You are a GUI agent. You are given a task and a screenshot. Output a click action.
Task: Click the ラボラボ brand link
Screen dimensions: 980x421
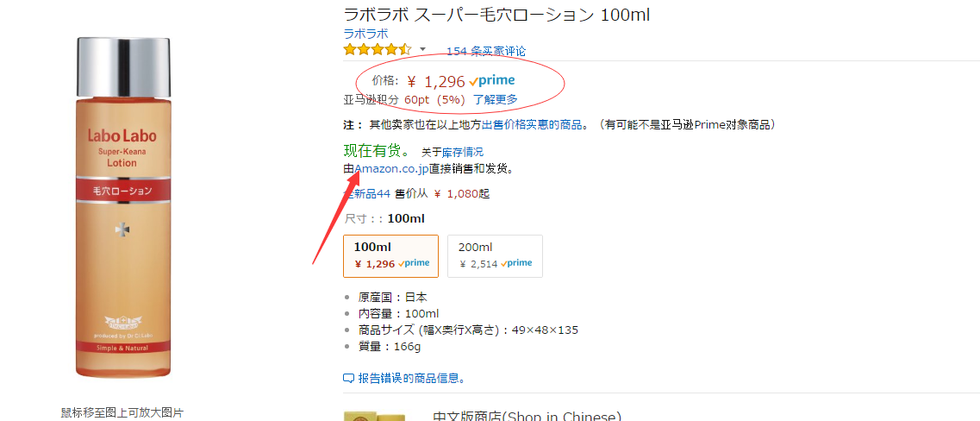point(365,34)
